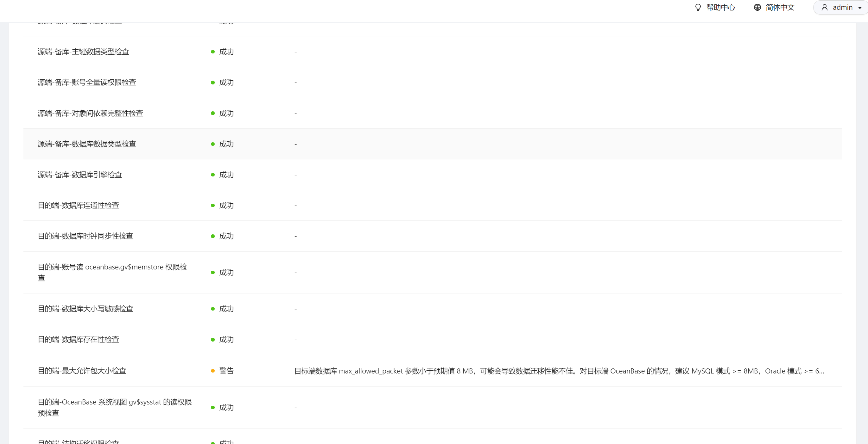The width and height of the screenshot is (868, 444).
Task: Open 帮助中心 help center link
Action: point(720,7)
